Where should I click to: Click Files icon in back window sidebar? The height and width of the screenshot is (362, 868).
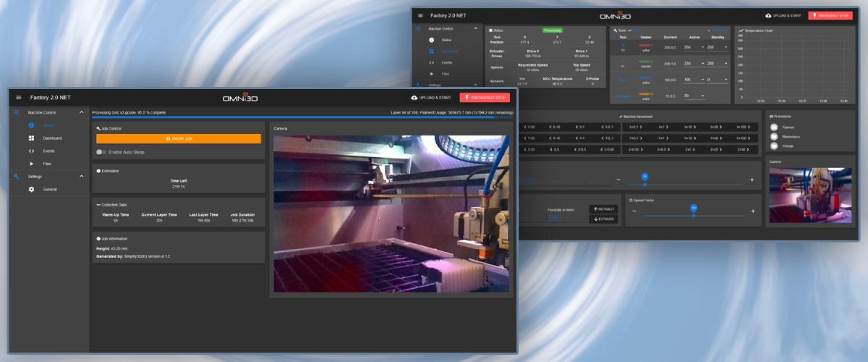(432, 74)
